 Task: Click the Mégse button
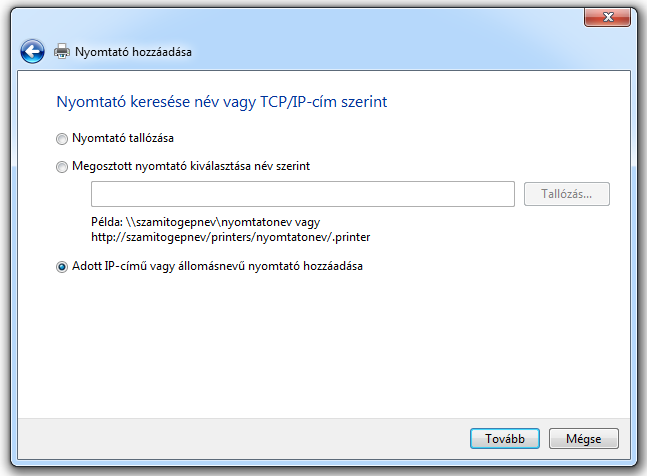tap(583, 438)
